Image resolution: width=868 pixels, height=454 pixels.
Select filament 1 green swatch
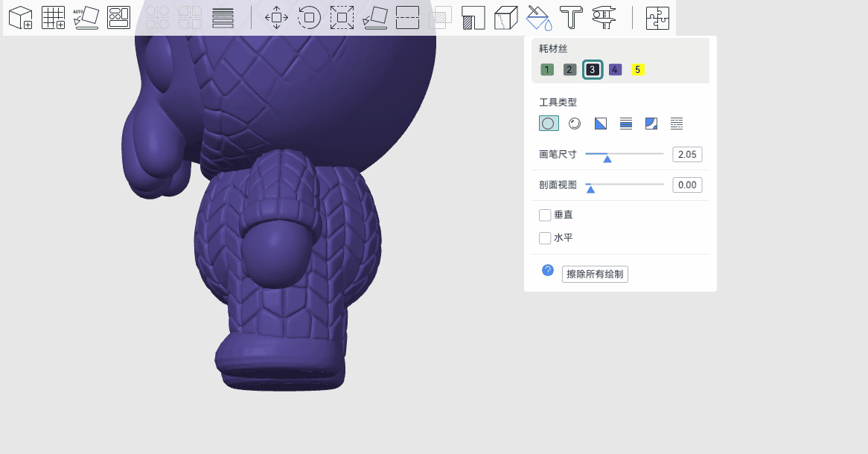[x=547, y=70]
